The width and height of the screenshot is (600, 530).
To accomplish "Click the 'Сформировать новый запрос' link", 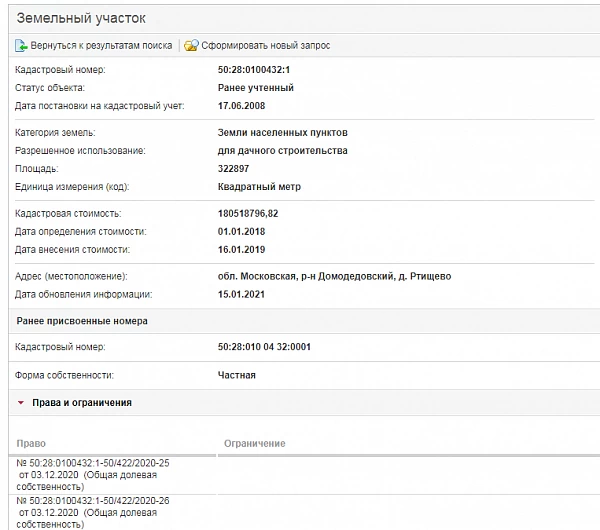I will 265,46.
